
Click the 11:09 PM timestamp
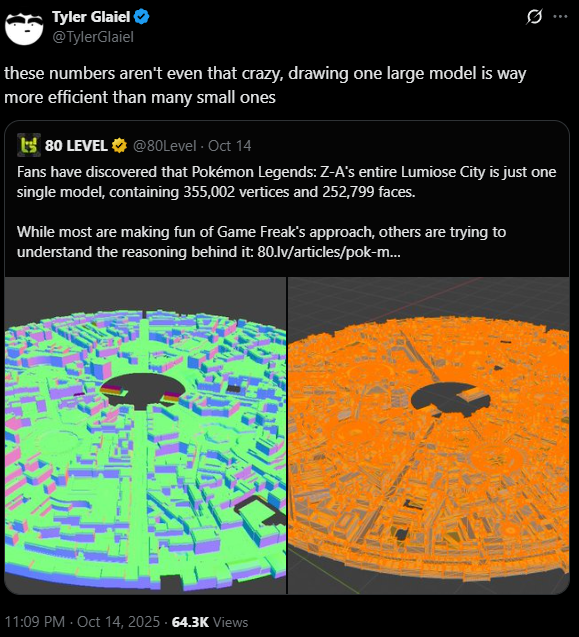(x=35, y=622)
